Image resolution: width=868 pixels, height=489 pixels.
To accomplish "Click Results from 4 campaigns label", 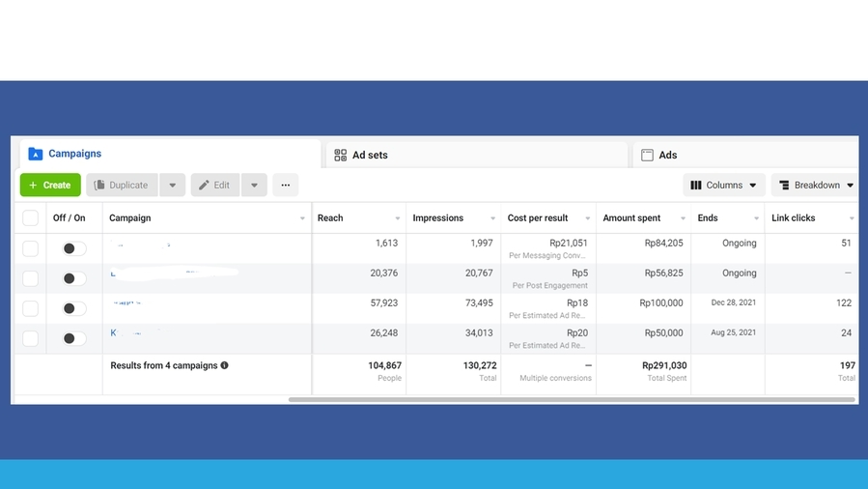I will tap(164, 365).
